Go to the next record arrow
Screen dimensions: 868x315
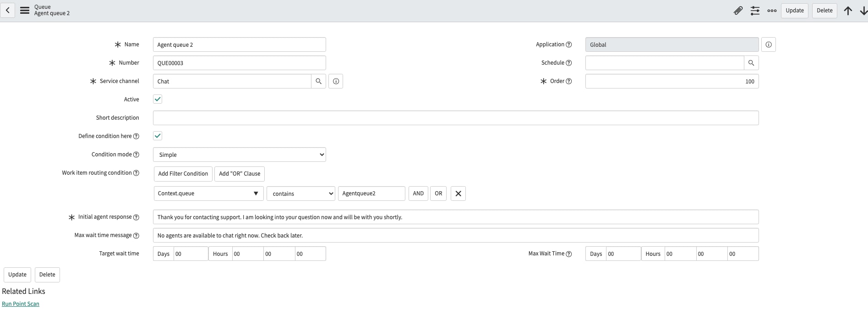[x=863, y=11]
